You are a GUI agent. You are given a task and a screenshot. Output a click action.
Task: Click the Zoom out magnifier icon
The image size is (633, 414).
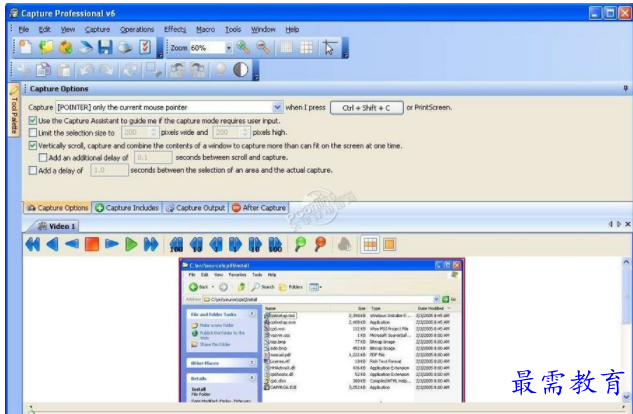263,47
